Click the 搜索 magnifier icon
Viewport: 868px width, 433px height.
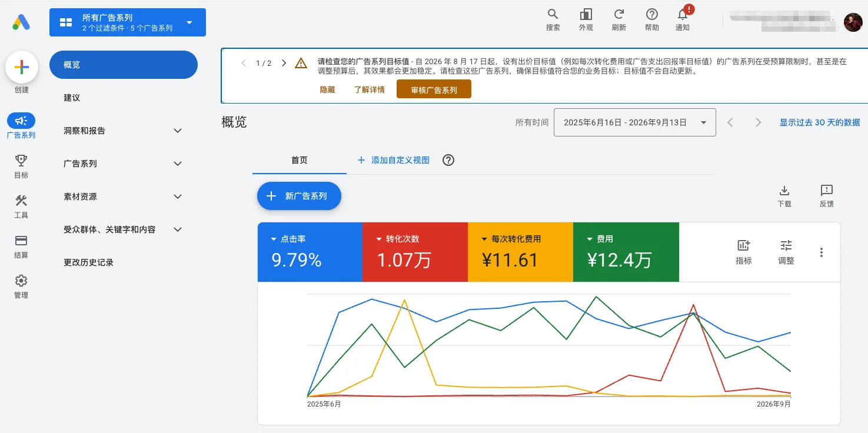point(553,15)
